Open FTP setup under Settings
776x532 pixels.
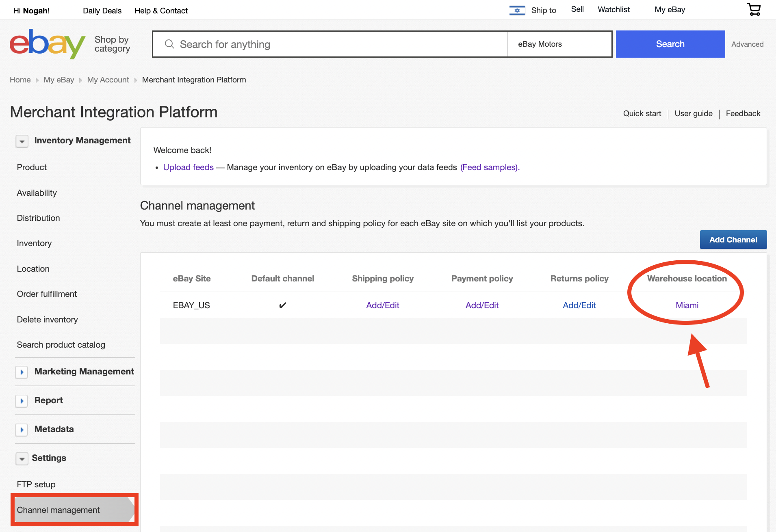pos(36,484)
